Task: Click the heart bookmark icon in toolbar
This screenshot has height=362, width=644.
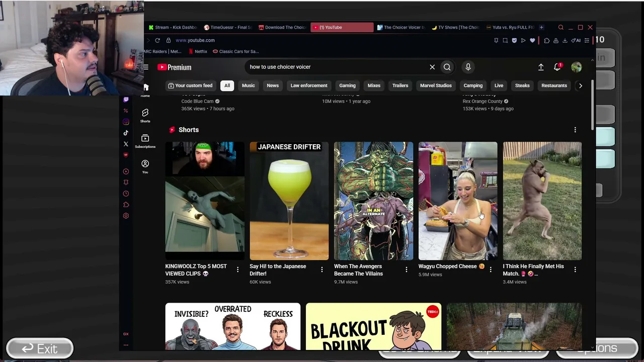Action: coord(532,40)
